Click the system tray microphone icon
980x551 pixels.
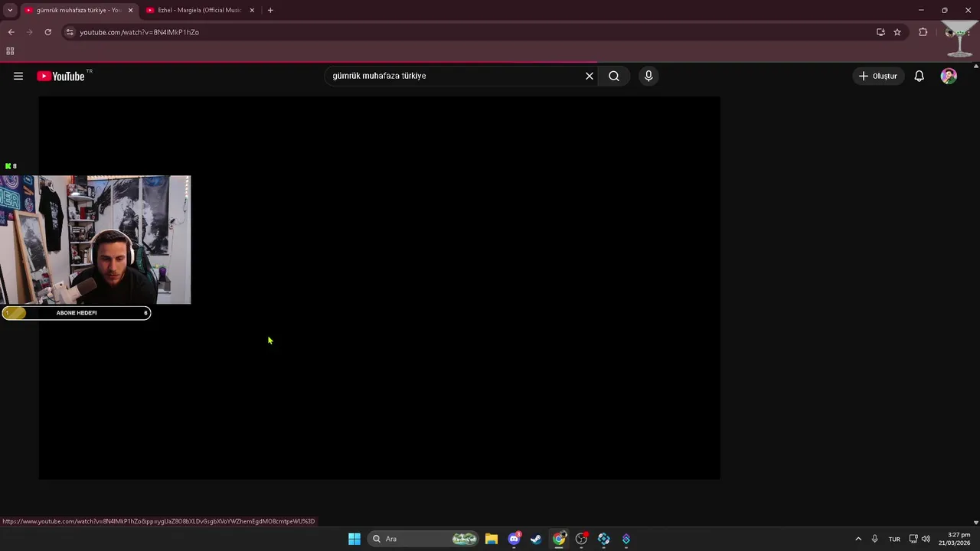tap(874, 539)
